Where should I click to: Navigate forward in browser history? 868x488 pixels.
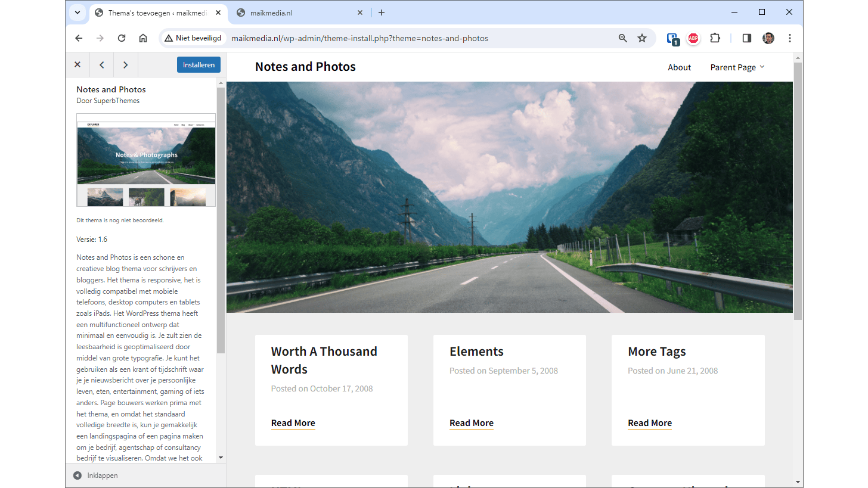coord(100,38)
